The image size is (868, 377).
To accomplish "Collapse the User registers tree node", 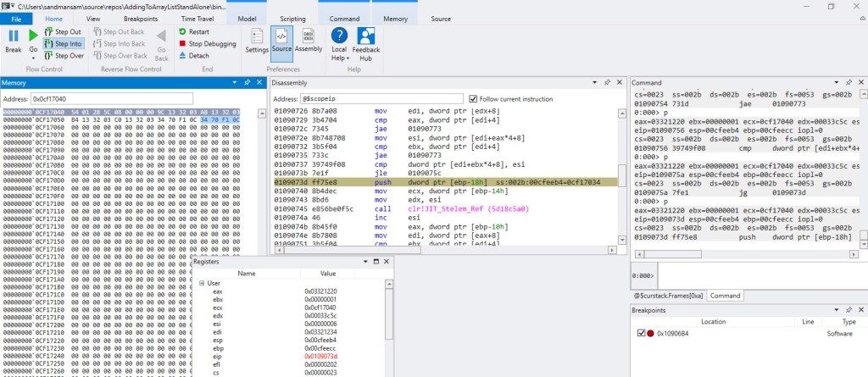I will (x=201, y=283).
